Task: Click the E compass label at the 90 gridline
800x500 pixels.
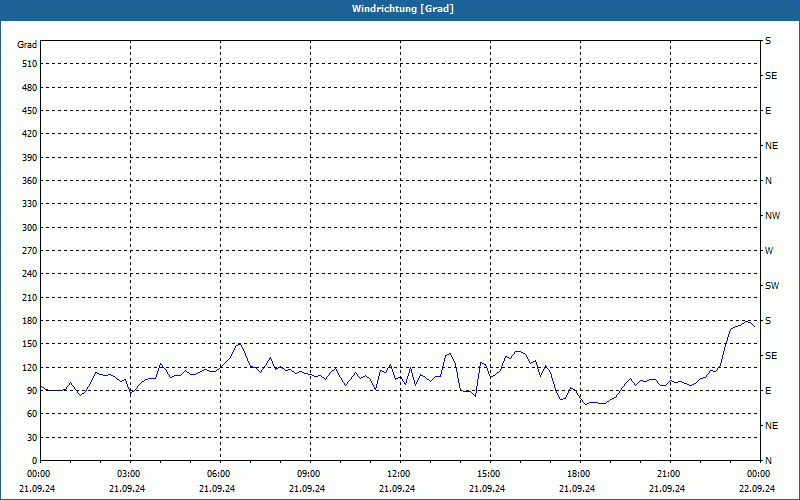Action: [x=768, y=391]
